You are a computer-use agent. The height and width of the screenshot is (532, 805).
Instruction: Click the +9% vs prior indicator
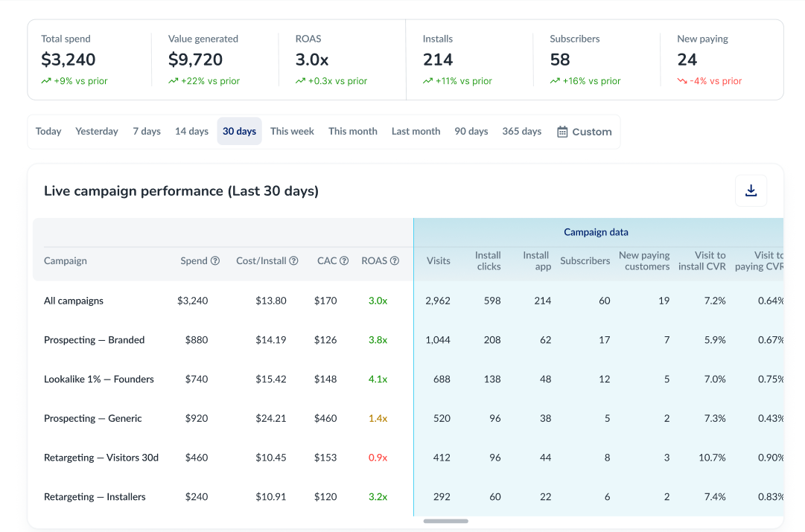tap(74, 81)
